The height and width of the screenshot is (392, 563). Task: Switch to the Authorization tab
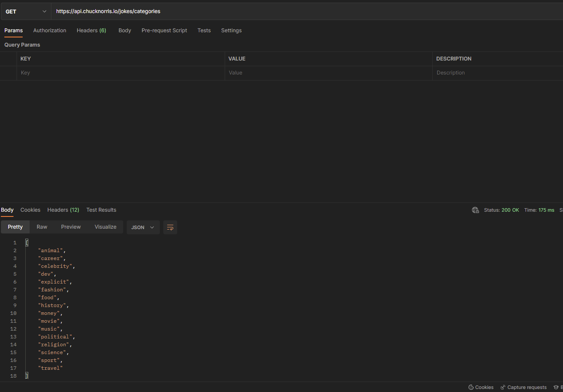(50, 30)
